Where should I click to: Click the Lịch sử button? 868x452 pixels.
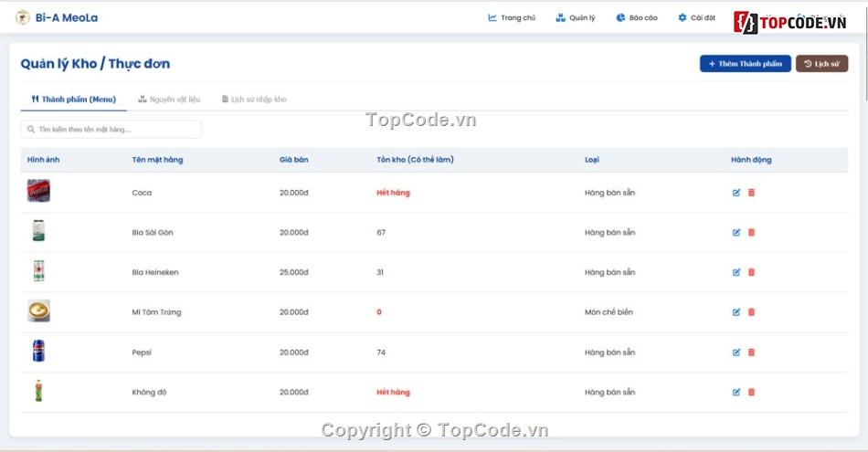821,64
